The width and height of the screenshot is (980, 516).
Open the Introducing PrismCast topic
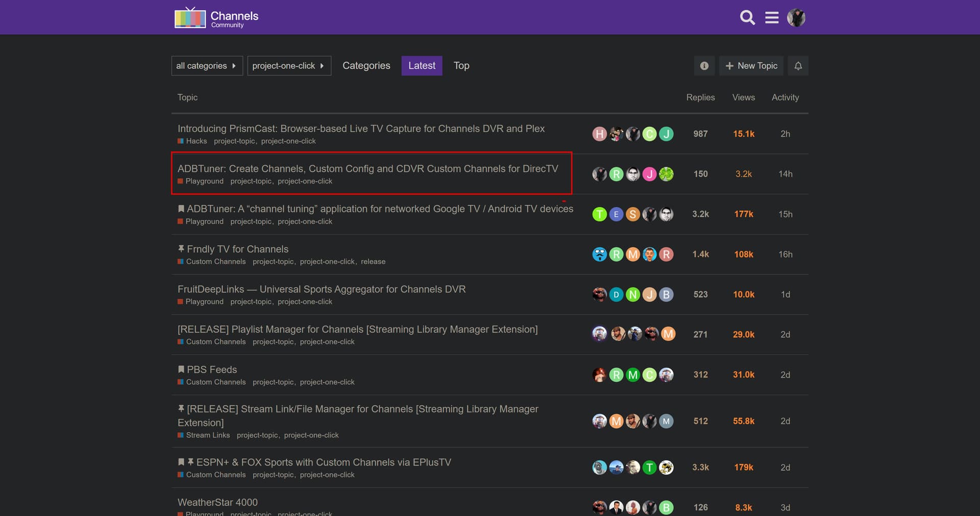361,129
